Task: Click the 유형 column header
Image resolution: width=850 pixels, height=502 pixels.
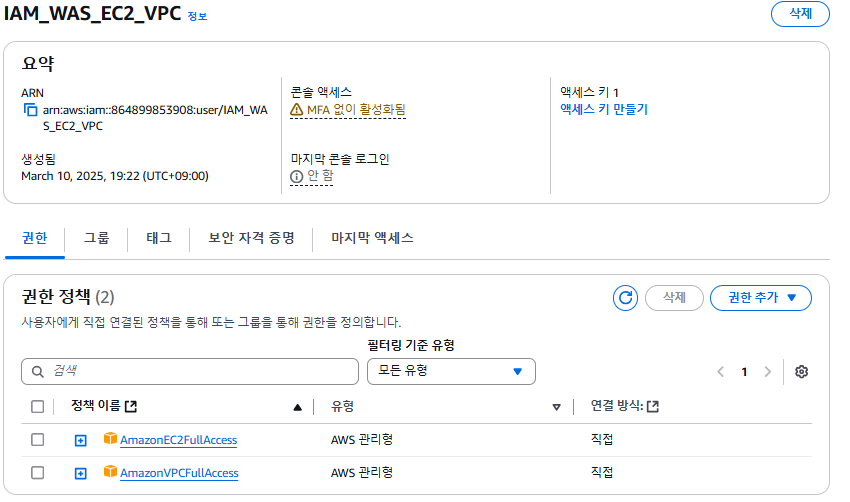Action: coord(343,407)
